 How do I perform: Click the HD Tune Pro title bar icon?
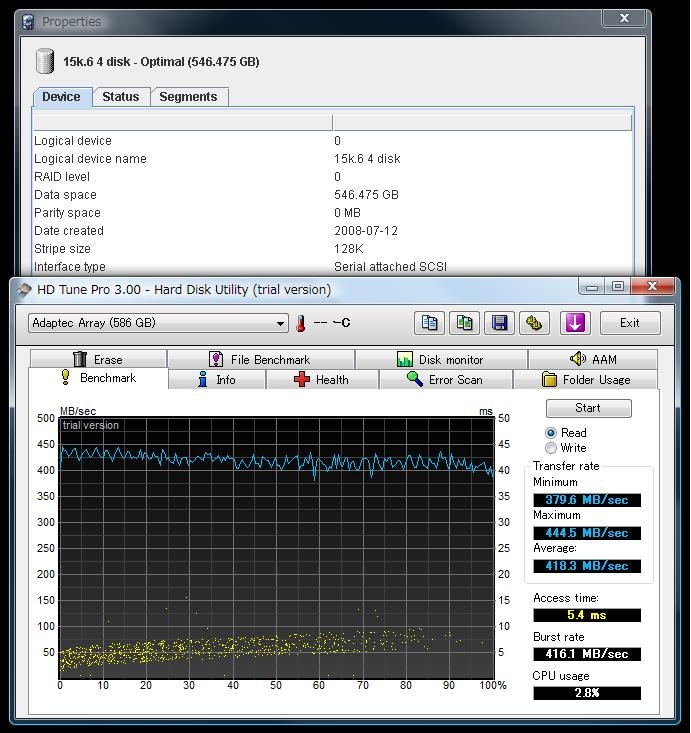click(24, 290)
